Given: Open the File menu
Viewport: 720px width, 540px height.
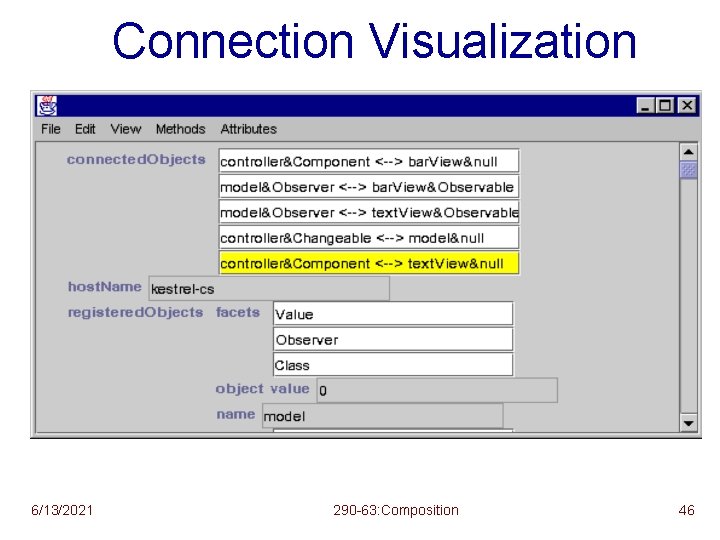Looking at the screenshot, I should click(51, 129).
